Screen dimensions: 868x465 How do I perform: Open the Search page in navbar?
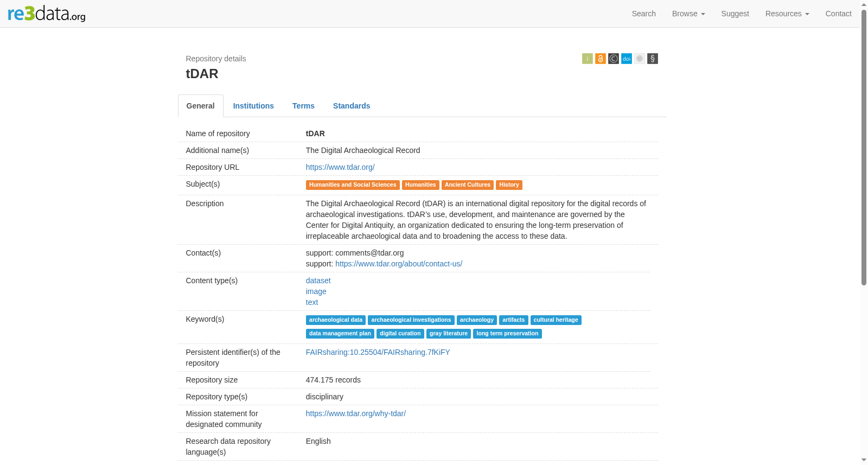(643, 14)
